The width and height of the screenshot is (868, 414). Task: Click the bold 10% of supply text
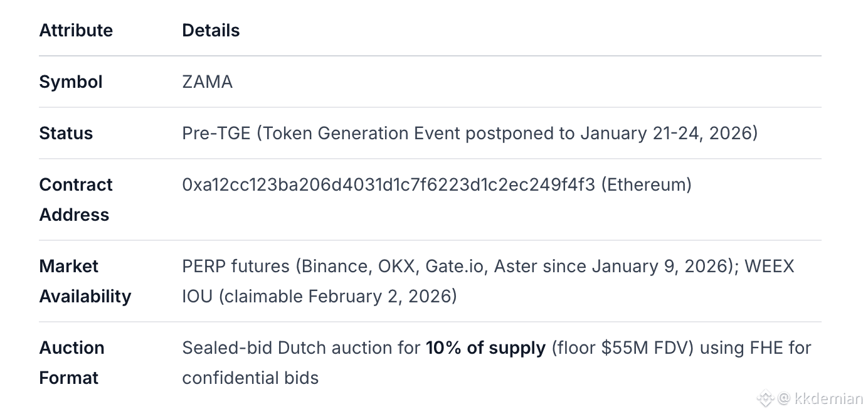tap(485, 348)
